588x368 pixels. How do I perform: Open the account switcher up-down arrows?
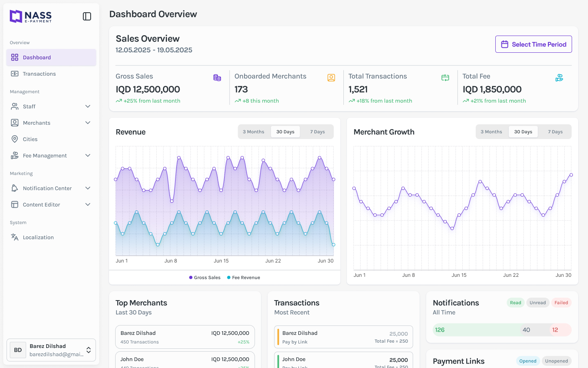point(89,350)
